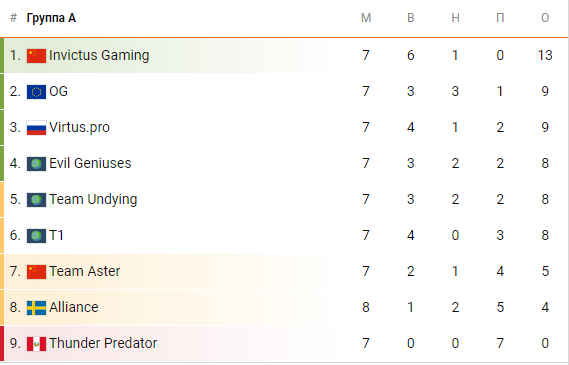Click the globe icon next to T1

36,235
